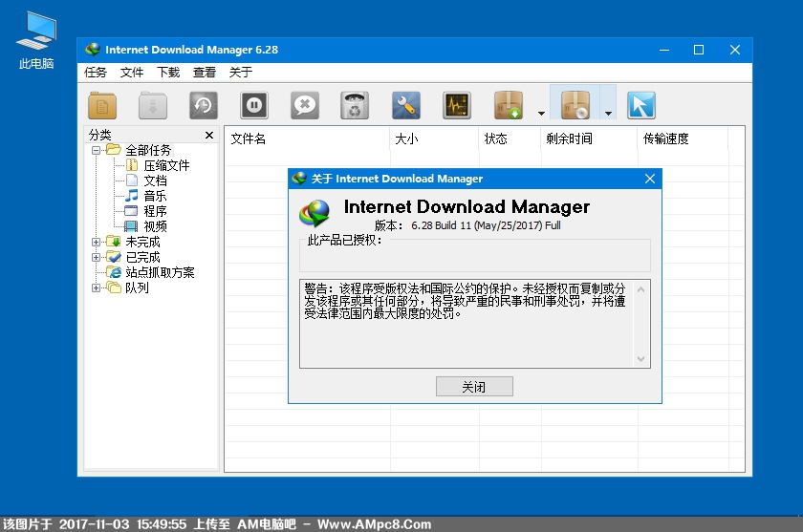Open Options via the wrench icon

[406, 105]
